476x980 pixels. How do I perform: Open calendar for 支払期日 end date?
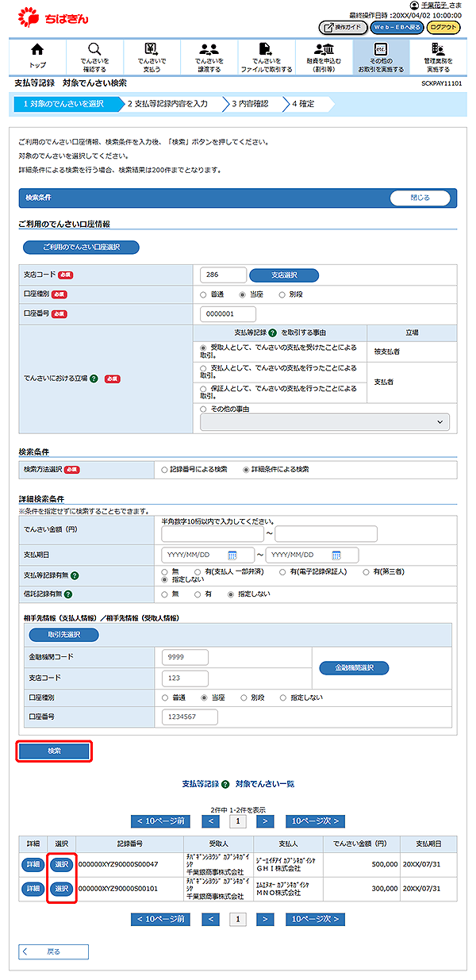(336, 555)
